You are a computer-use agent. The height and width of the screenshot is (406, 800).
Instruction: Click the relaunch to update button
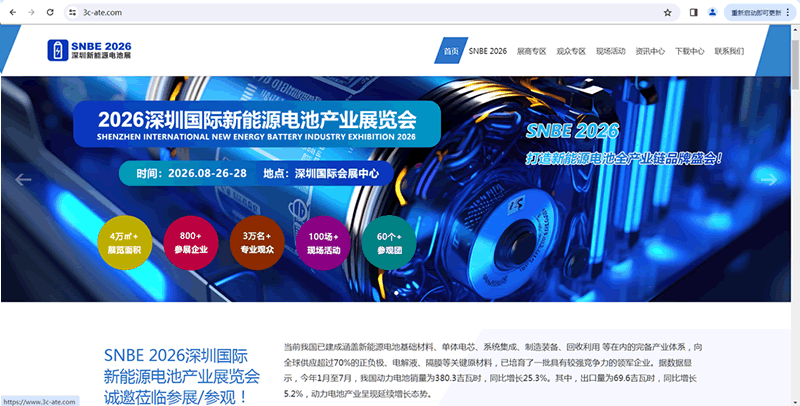click(x=763, y=12)
